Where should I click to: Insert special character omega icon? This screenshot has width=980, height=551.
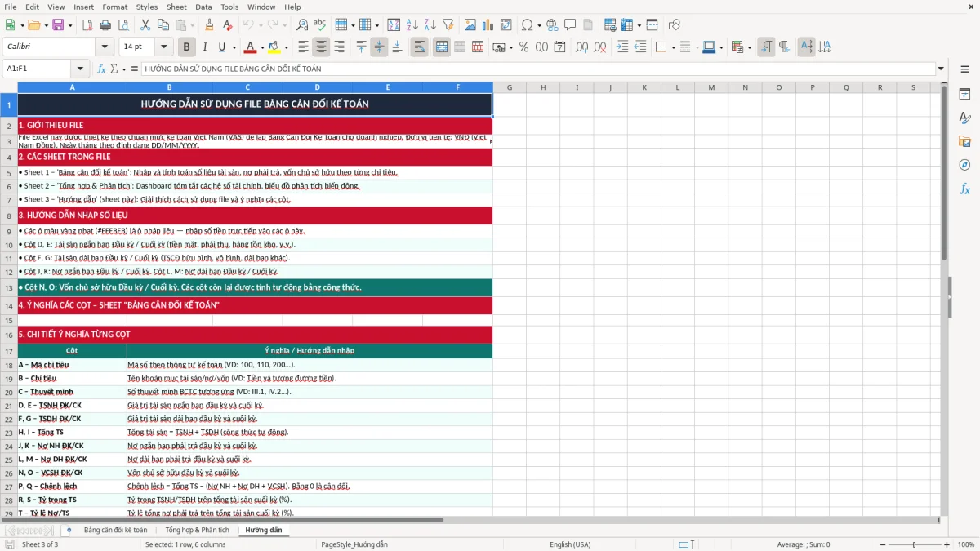527,25
